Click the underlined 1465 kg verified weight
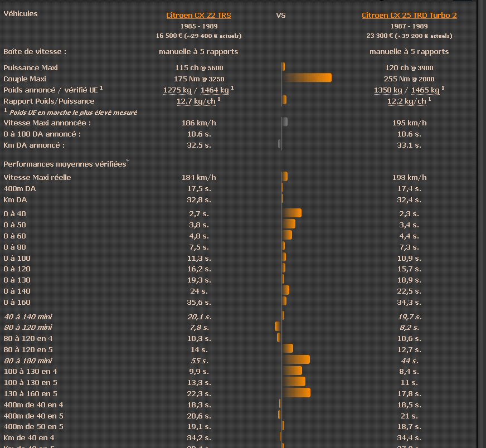This screenshot has width=486, height=448. (x=425, y=90)
